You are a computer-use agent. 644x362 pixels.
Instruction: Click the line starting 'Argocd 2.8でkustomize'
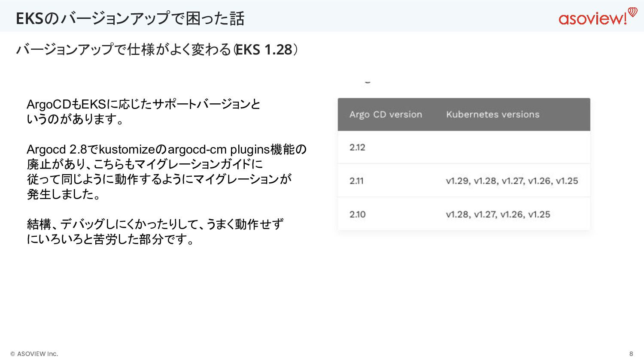point(167,149)
